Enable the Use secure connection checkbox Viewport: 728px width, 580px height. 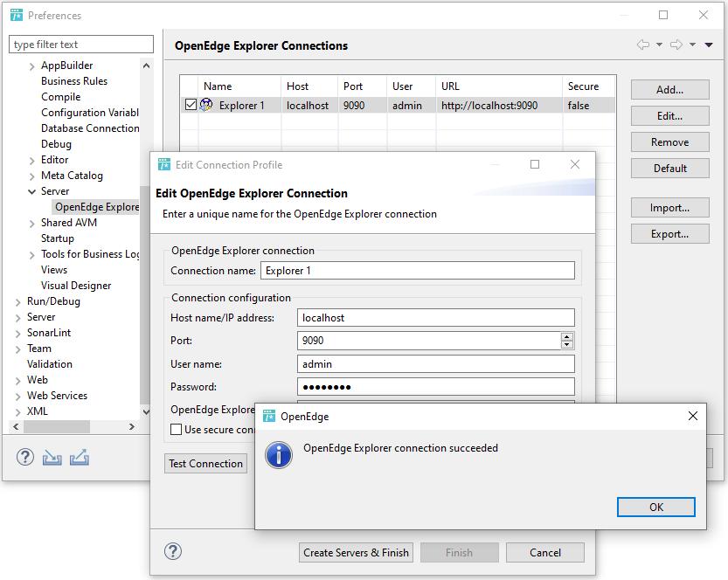coord(176,430)
